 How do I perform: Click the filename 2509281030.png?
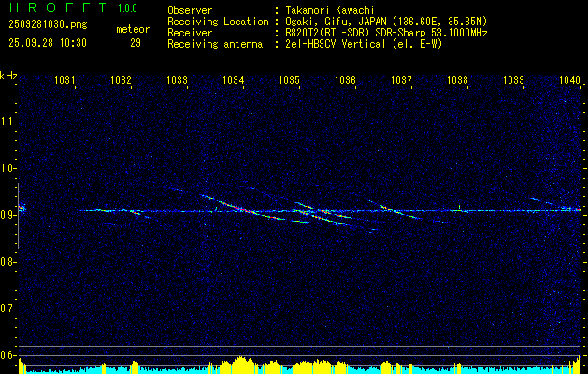coord(48,25)
